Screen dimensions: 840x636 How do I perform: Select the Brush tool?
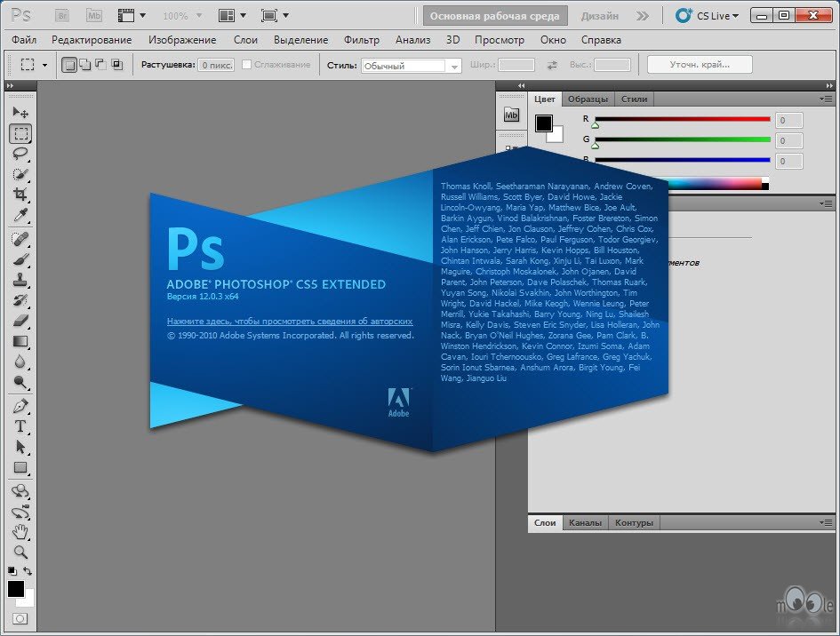(20, 259)
